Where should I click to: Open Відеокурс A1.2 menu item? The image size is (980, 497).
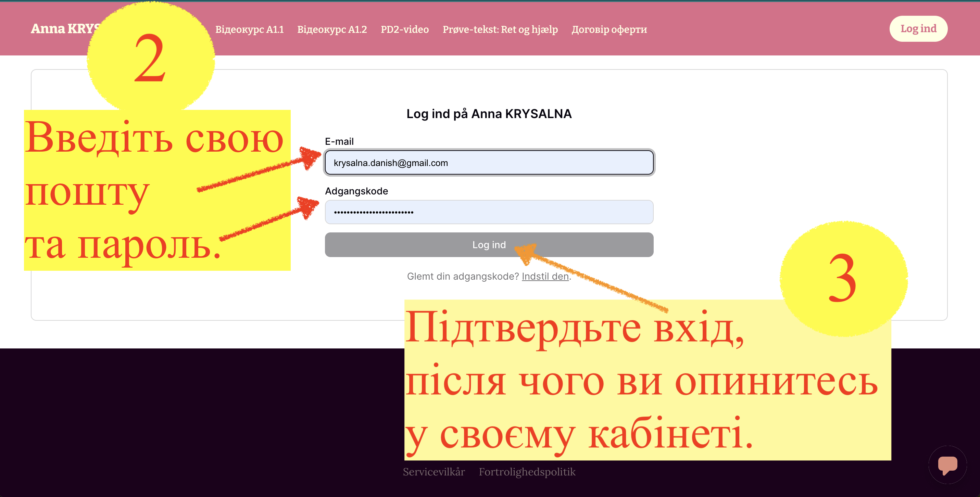(332, 29)
